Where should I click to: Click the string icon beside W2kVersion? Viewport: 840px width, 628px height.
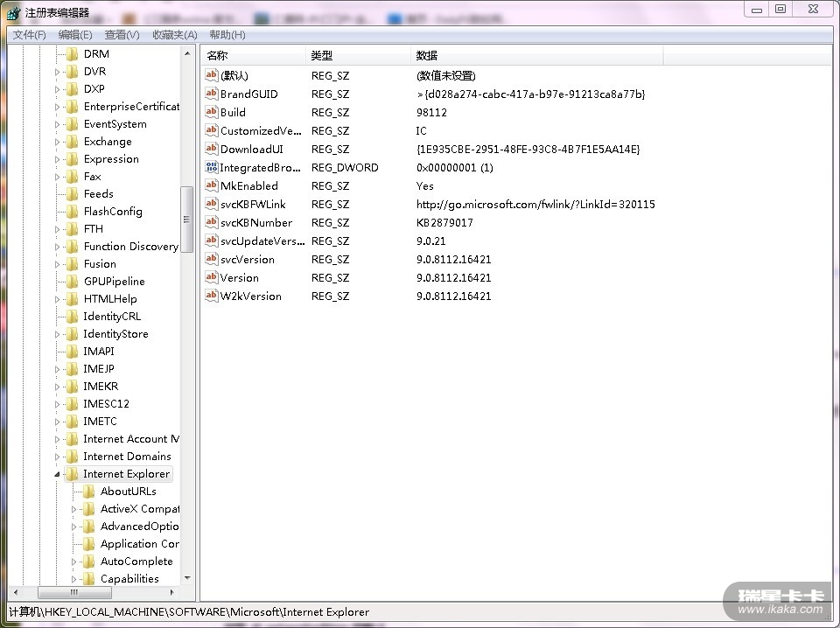click(x=212, y=295)
